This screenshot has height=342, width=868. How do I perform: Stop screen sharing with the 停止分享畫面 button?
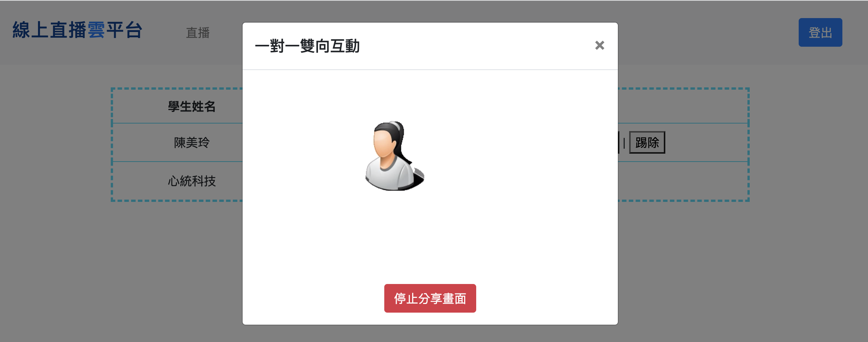430,298
